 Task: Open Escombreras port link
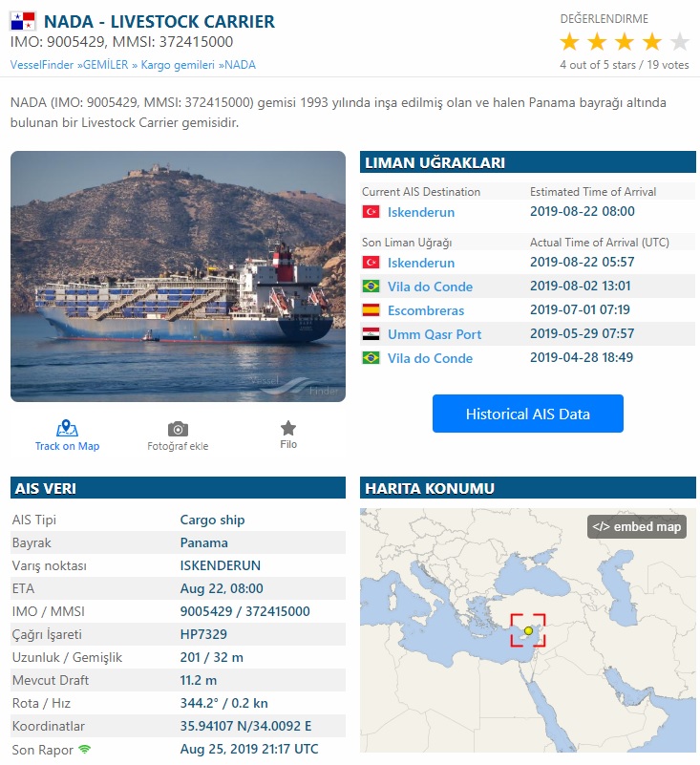pos(426,310)
